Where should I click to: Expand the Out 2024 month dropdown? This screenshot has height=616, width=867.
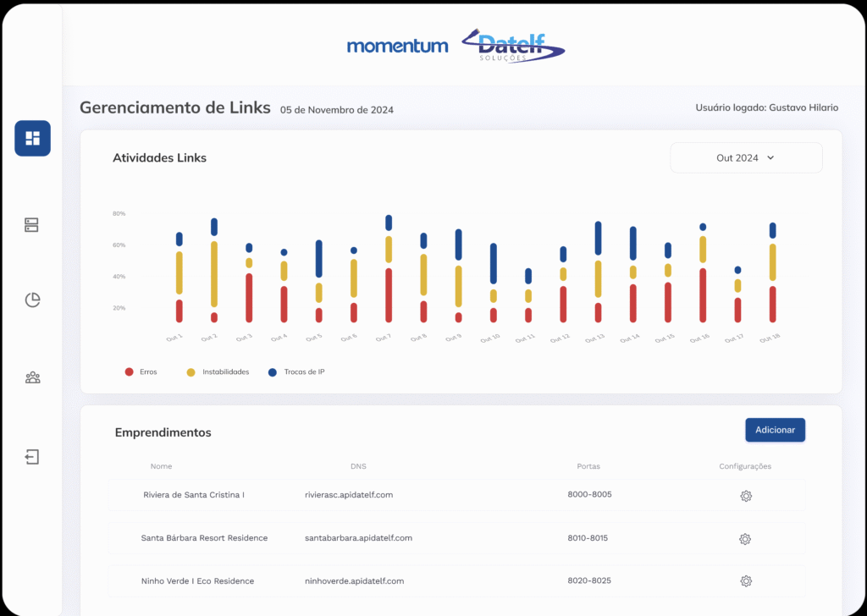point(746,158)
